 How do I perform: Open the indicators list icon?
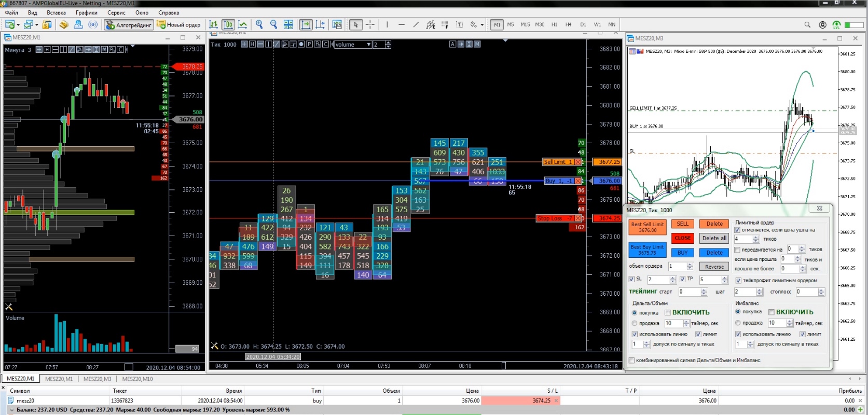(x=337, y=24)
